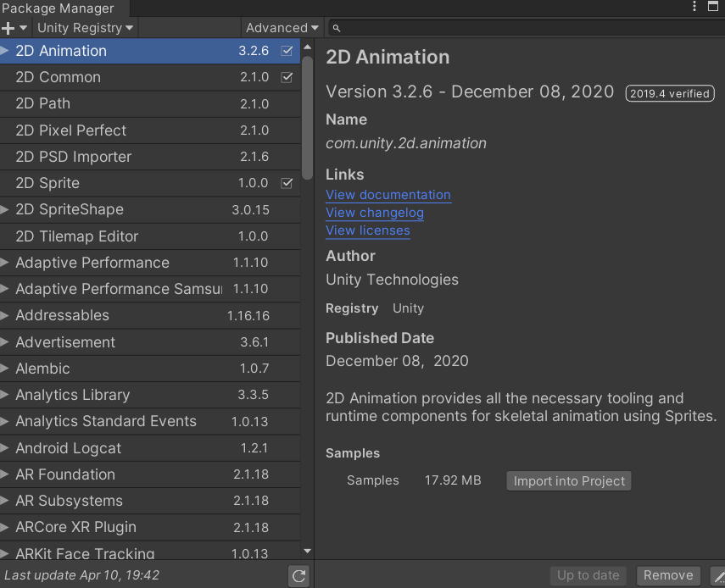The height and width of the screenshot is (588, 725).
Task: Click the installed checkmark for 2D Common
Action: [287, 77]
